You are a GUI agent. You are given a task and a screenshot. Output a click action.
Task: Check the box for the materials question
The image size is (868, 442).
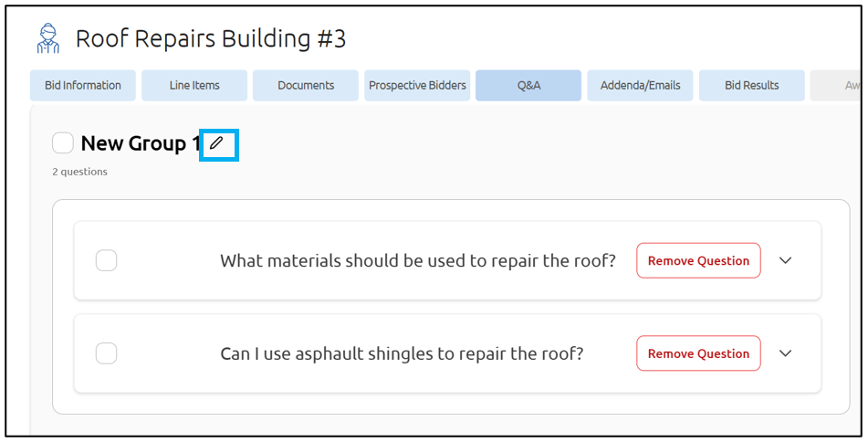click(x=107, y=260)
